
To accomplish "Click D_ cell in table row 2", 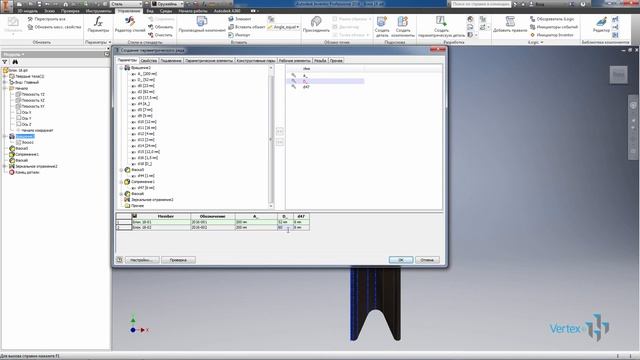I will [x=285, y=227].
